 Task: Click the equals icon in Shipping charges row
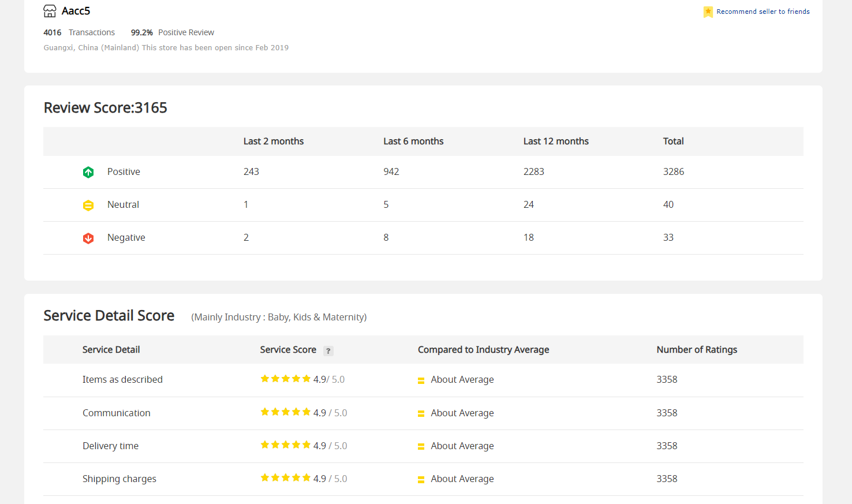pyautogui.click(x=421, y=479)
